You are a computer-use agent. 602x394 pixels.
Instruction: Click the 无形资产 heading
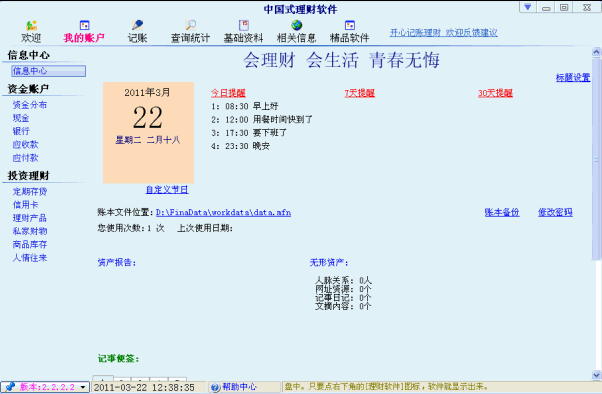[329, 263]
